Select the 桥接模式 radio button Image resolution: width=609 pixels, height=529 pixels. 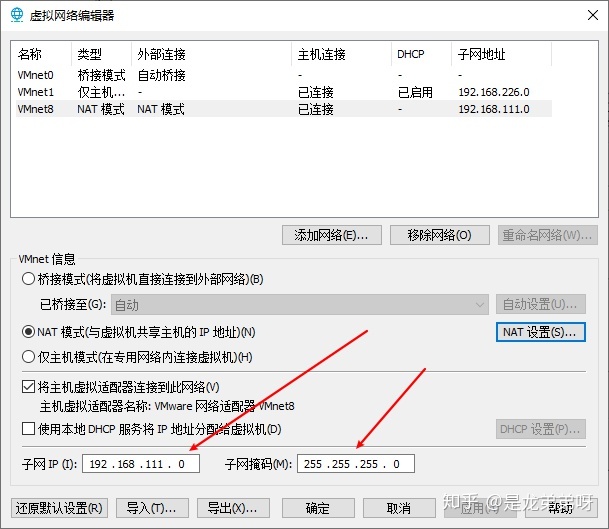point(28,279)
